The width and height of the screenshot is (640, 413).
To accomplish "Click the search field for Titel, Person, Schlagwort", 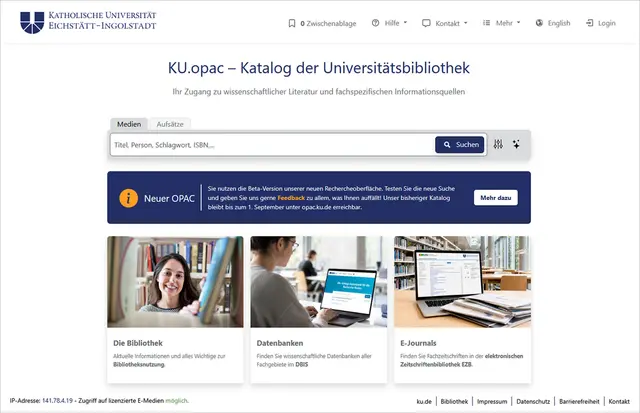I will click(272, 145).
